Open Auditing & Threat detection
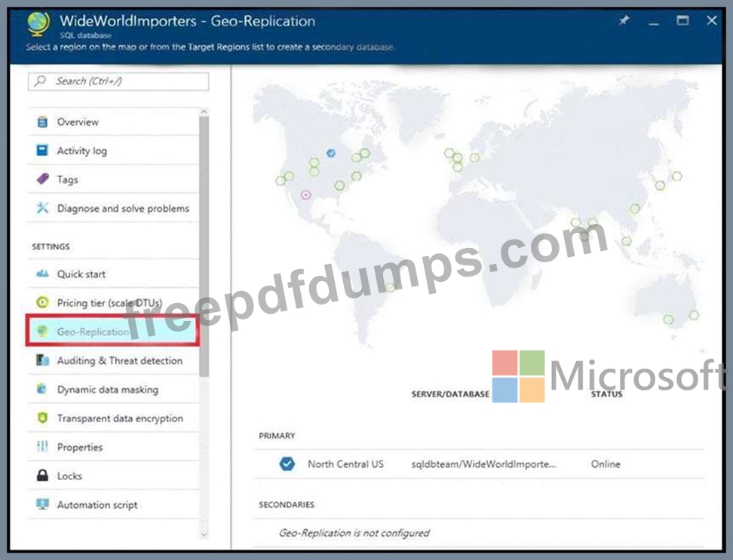The image size is (733, 560). click(x=114, y=360)
